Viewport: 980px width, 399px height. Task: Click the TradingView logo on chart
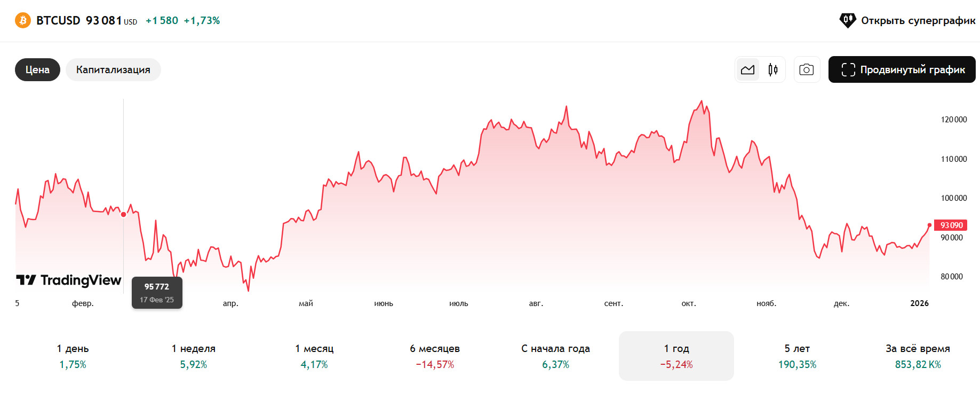(x=69, y=280)
